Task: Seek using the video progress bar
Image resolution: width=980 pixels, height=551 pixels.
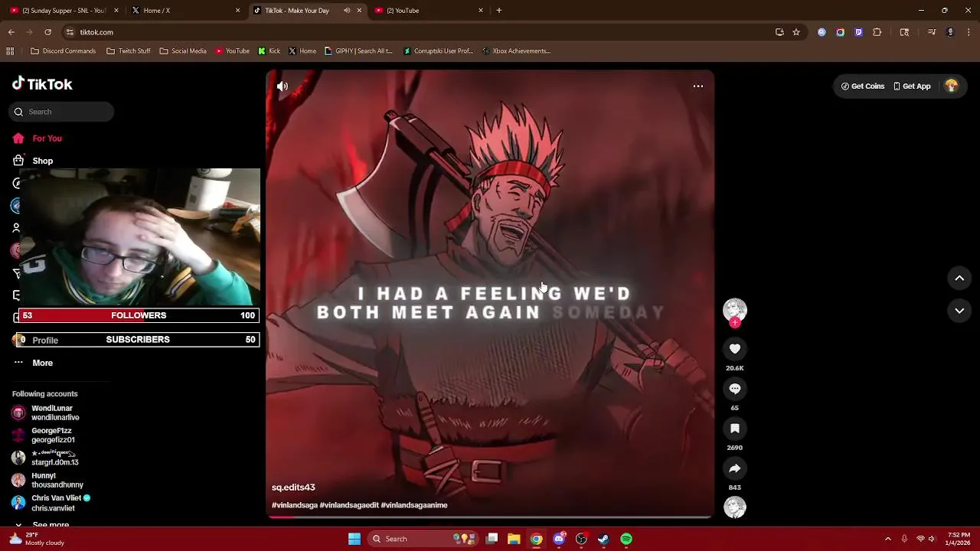Action: [490, 517]
